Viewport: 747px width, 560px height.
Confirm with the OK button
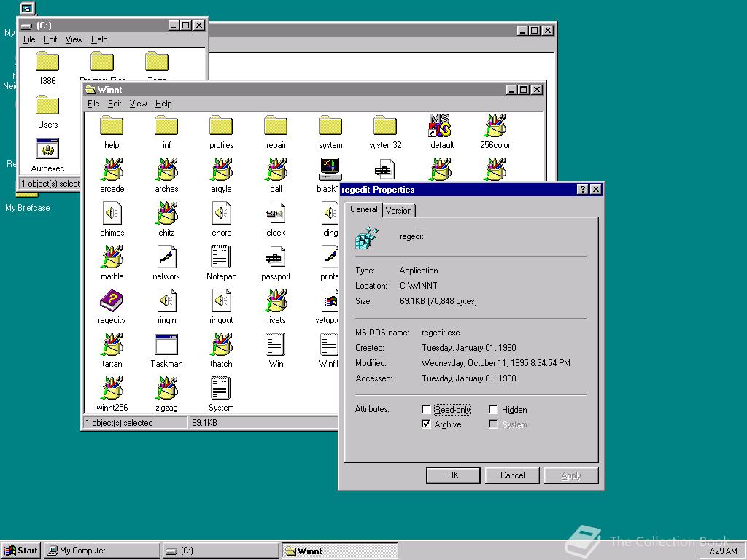[453, 475]
